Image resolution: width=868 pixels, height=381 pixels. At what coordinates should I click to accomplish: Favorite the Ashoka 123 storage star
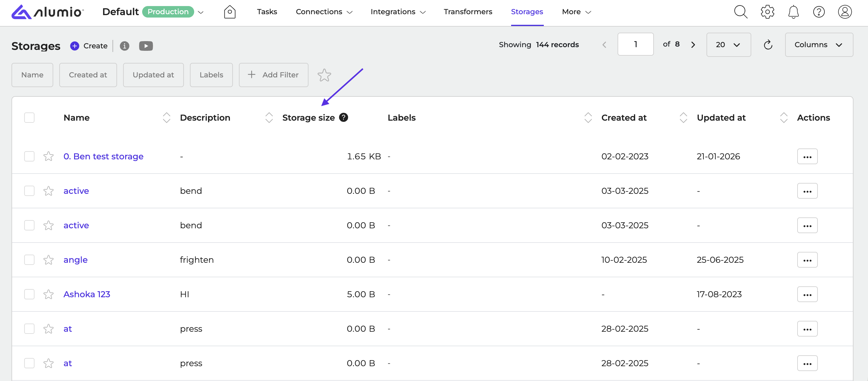coord(48,294)
